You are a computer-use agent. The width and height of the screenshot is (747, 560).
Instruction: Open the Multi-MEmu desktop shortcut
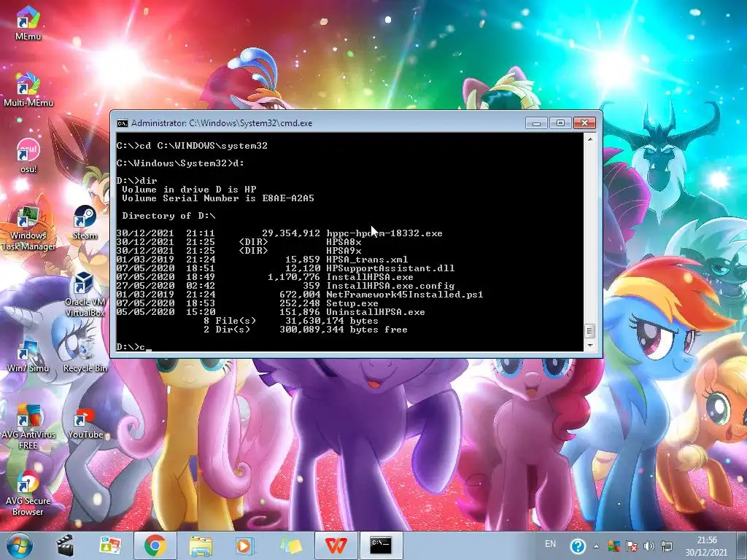(x=28, y=89)
